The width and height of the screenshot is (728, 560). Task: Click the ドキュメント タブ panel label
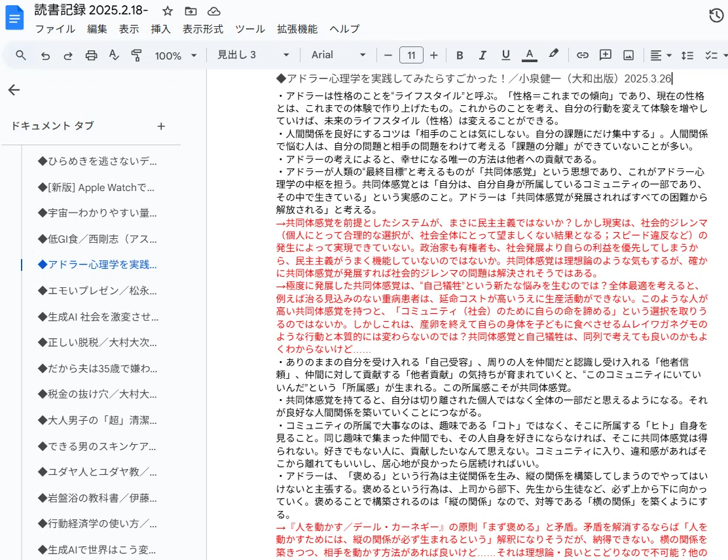[x=52, y=126]
